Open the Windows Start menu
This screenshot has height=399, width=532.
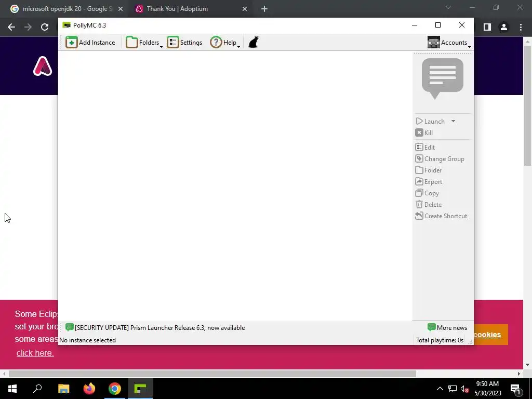[x=12, y=389]
